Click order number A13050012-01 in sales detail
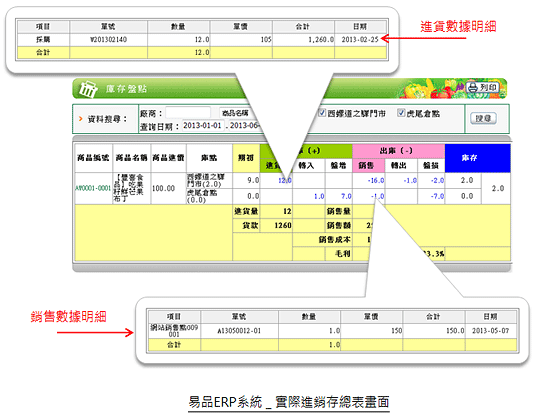 tap(239, 331)
